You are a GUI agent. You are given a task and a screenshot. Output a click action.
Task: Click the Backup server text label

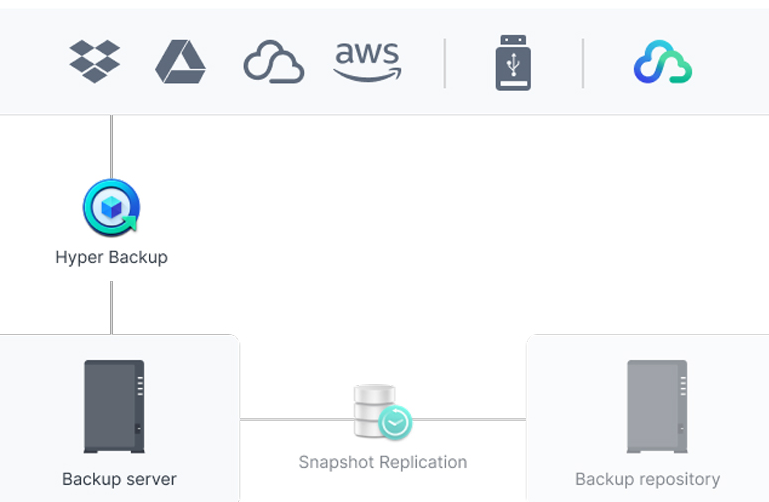tap(119, 479)
